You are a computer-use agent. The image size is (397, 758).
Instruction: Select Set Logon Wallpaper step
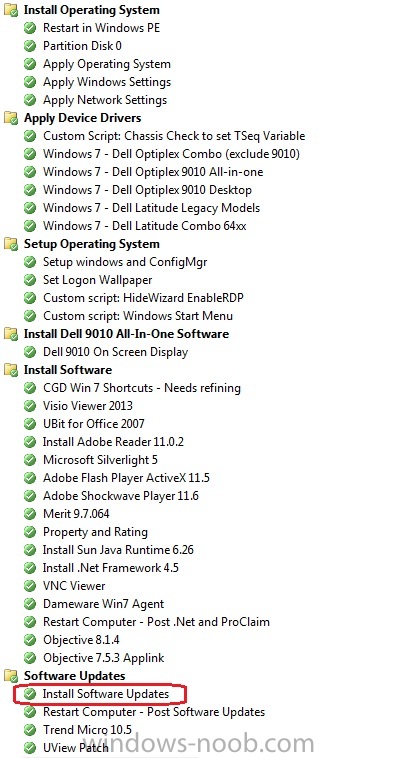pos(98,280)
